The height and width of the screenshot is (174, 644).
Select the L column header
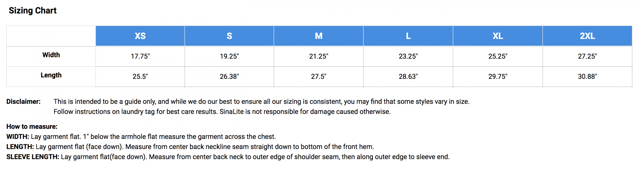(x=408, y=36)
